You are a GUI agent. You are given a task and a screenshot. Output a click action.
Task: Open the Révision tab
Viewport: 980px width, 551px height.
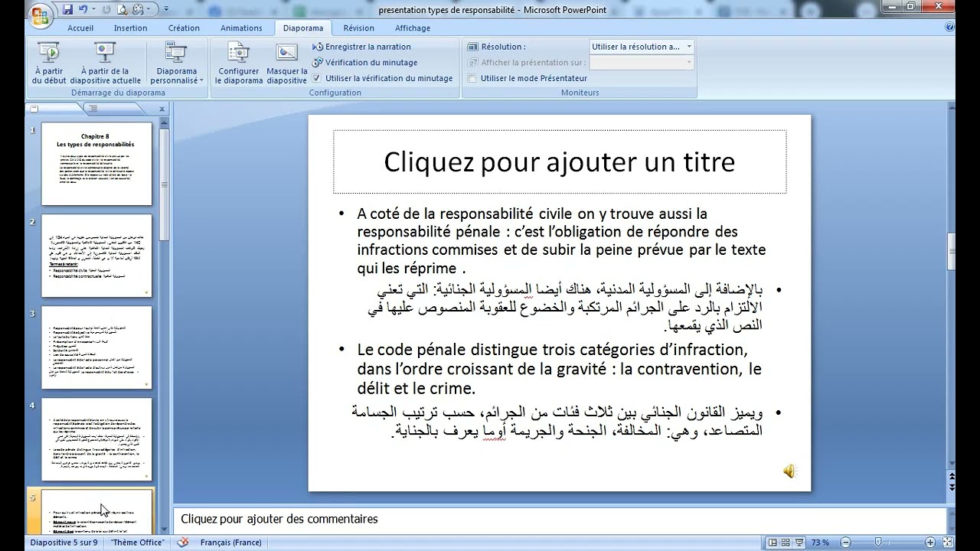(x=359, y=28)
